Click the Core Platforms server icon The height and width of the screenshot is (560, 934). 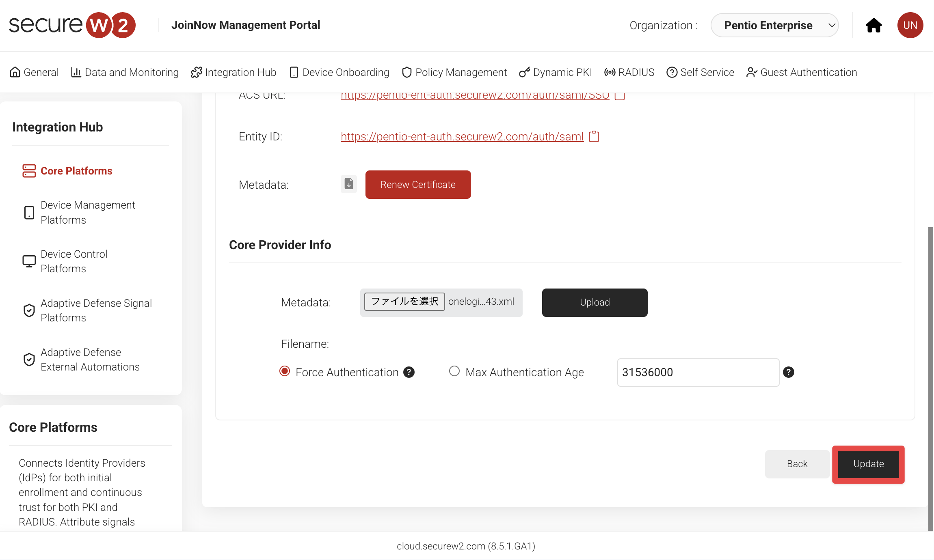29,171
